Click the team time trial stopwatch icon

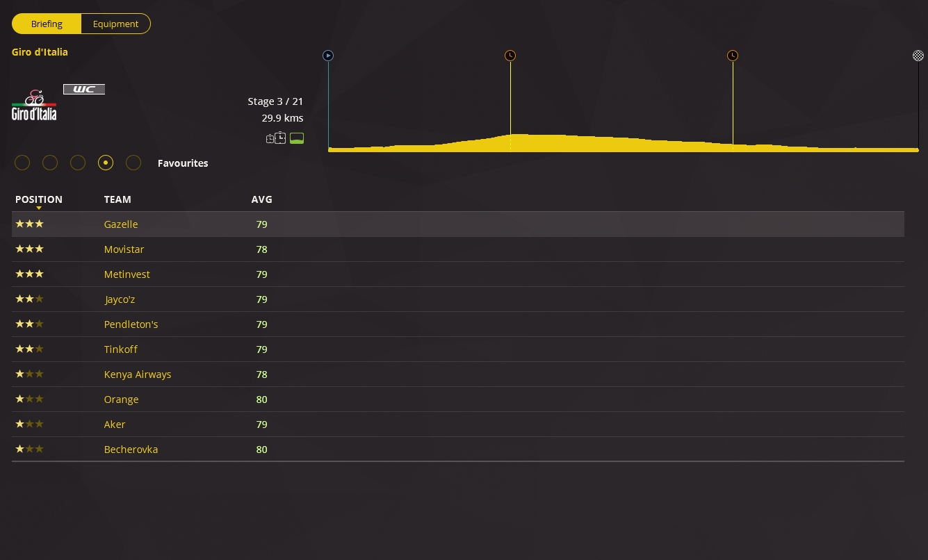(x=276, y=138)
